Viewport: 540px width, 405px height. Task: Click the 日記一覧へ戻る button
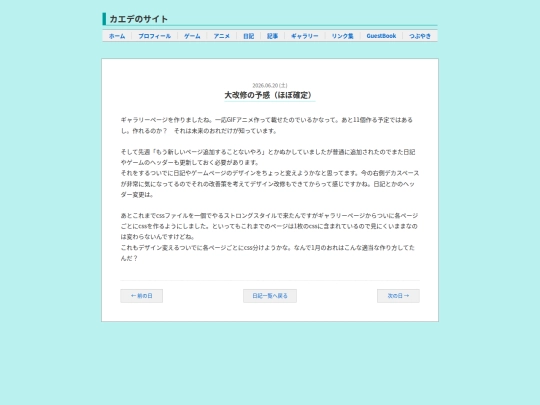coord(270,296)
